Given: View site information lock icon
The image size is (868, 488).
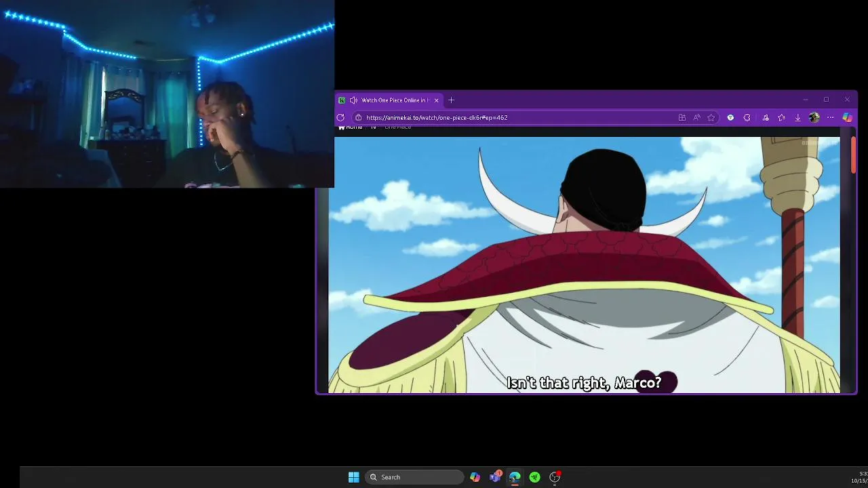Looking at the screenshot, I should click(359, 117).
